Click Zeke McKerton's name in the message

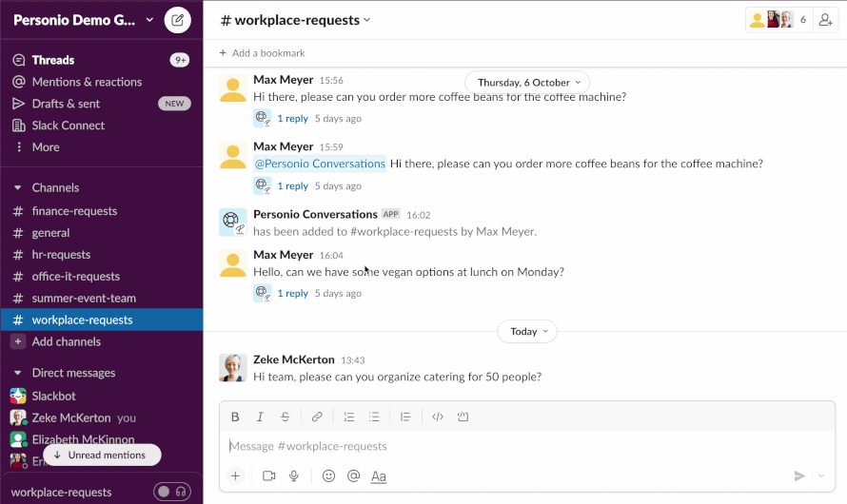coord(294,359)
